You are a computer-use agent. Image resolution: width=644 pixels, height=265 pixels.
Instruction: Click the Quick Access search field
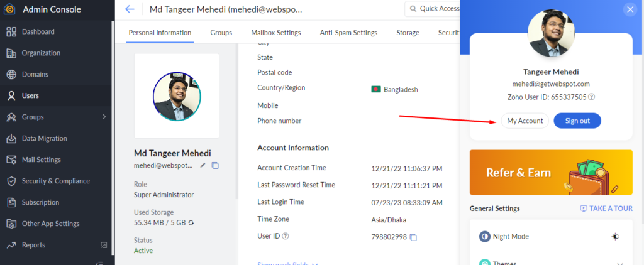pyautogui.click(x=432, y=9)
